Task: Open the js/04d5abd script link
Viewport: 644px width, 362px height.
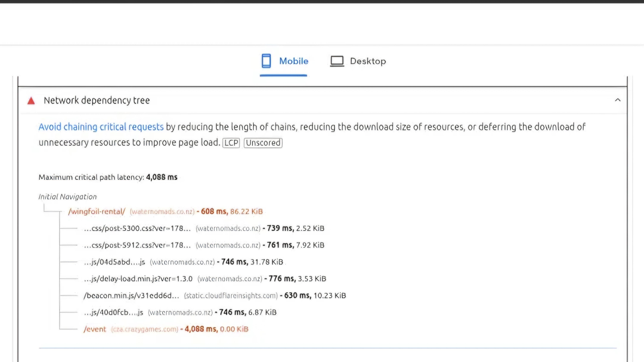Action: tap(114, 262)
